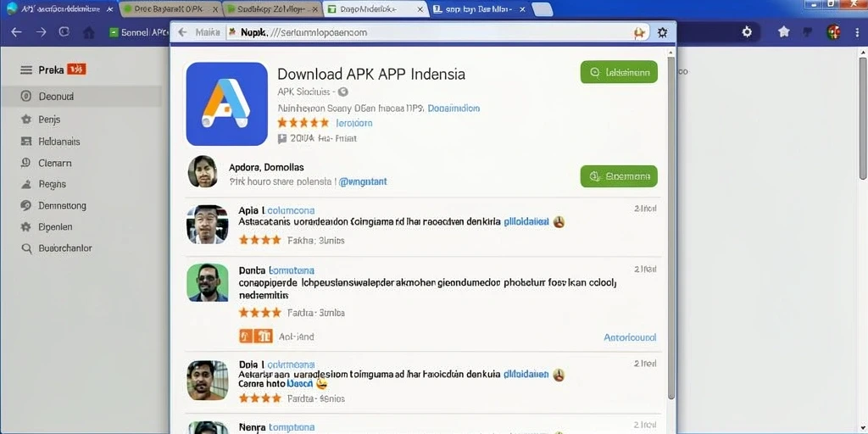Click the Apia reviewer avatar

click(x=207, y=224)
